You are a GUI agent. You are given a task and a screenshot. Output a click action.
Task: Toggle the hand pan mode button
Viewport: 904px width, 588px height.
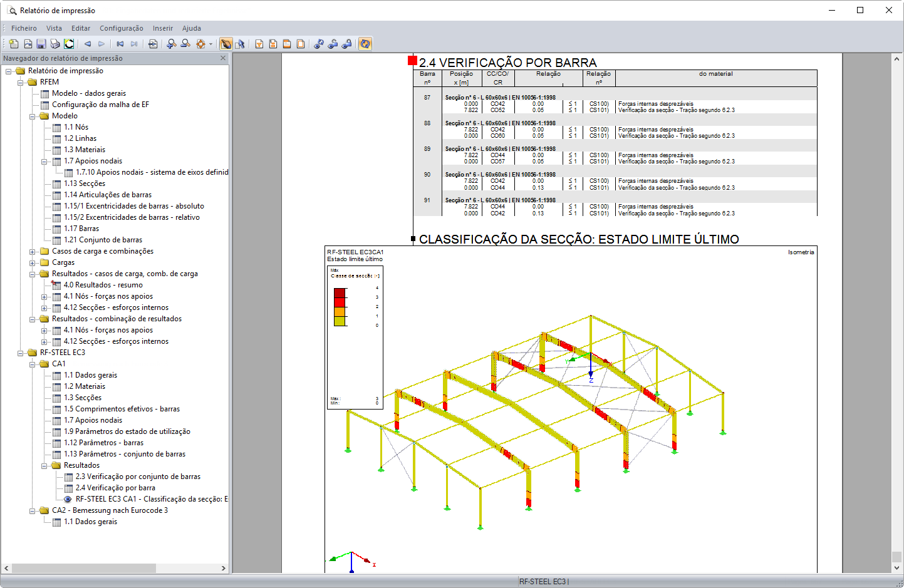(226, 44)
